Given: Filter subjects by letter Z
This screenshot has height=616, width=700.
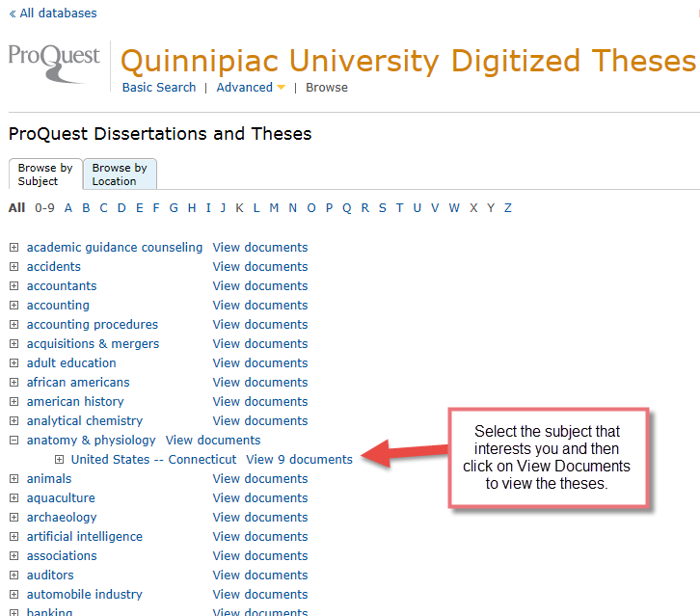Looking at the screenshot, I should [x=507, y=208].
